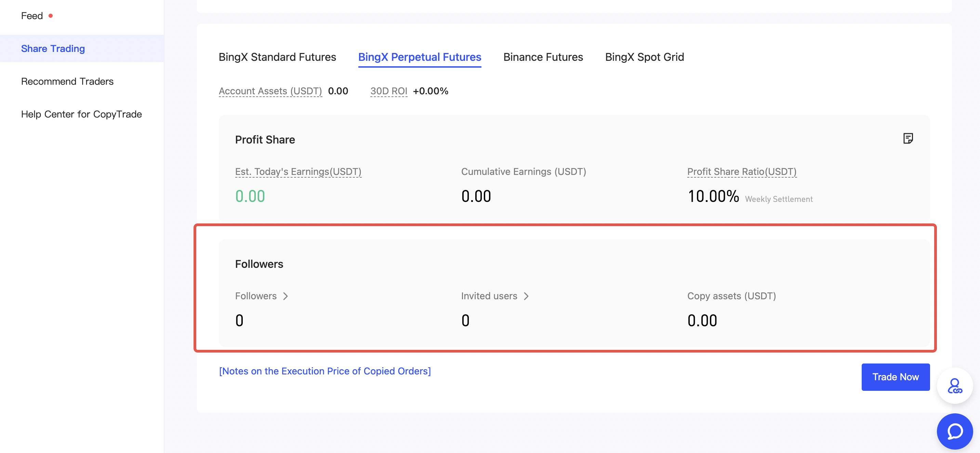
Task: Open Help Center for CopyTrade
Action: 81,114
